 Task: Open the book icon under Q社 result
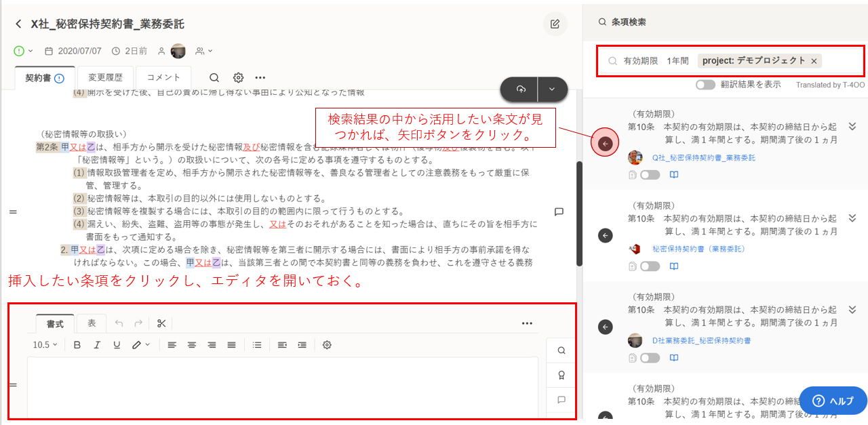[674, 175]
